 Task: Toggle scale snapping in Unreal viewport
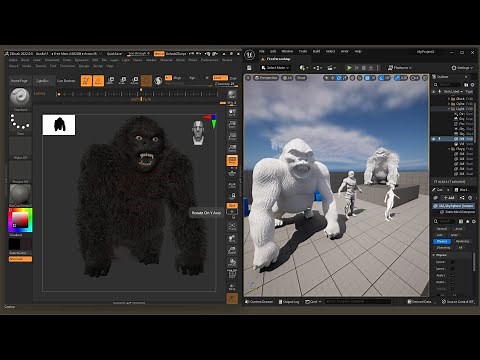pos(397,78)
